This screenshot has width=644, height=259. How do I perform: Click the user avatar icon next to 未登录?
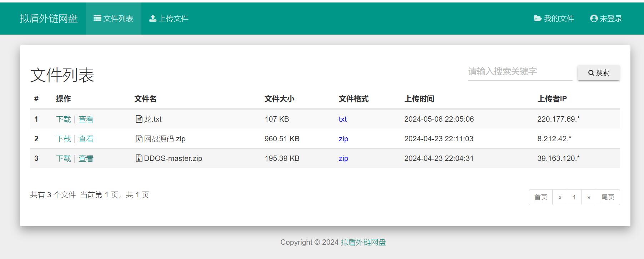[594, 19]
